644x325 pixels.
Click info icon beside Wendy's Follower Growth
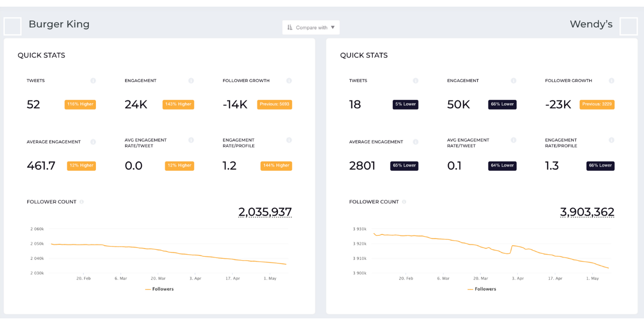click(612, 81)
